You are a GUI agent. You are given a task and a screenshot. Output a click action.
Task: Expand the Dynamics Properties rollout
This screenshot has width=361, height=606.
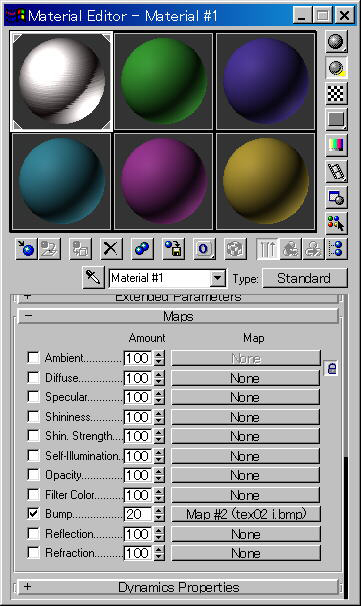[x=178, y=587]
